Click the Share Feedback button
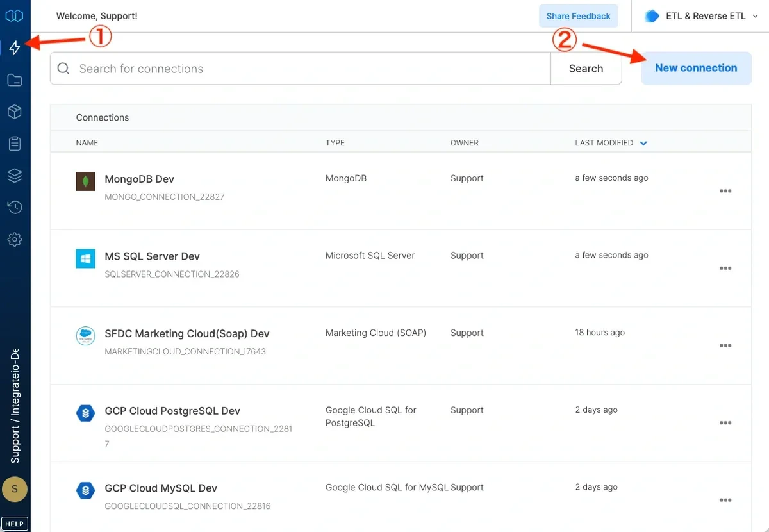The width and height of the screenshot is (769, 532). pyautogui.click(x=578, y=15)
